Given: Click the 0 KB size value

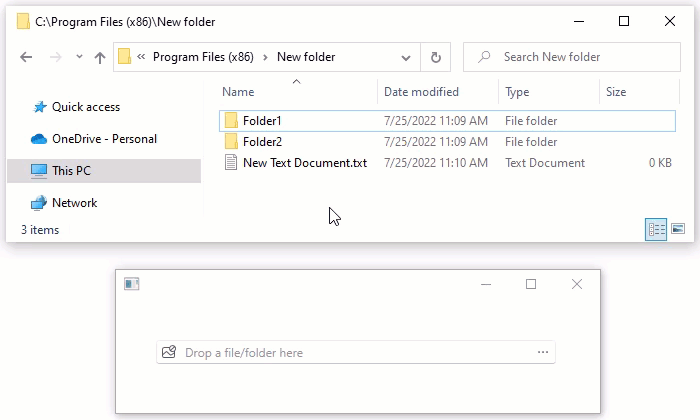Looking at the screenshot, I should pyautogui.click(x=660, y=163).
